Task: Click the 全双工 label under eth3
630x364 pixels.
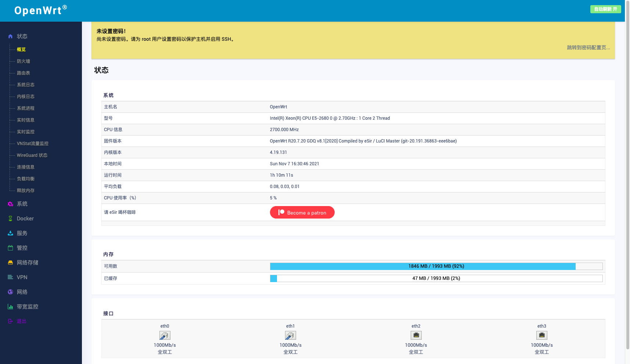Action: [541, 352]
